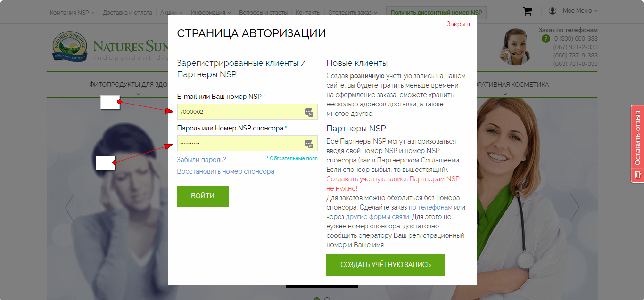Click phone number (063) 781-0-333
644x300 pixels.
576,64
